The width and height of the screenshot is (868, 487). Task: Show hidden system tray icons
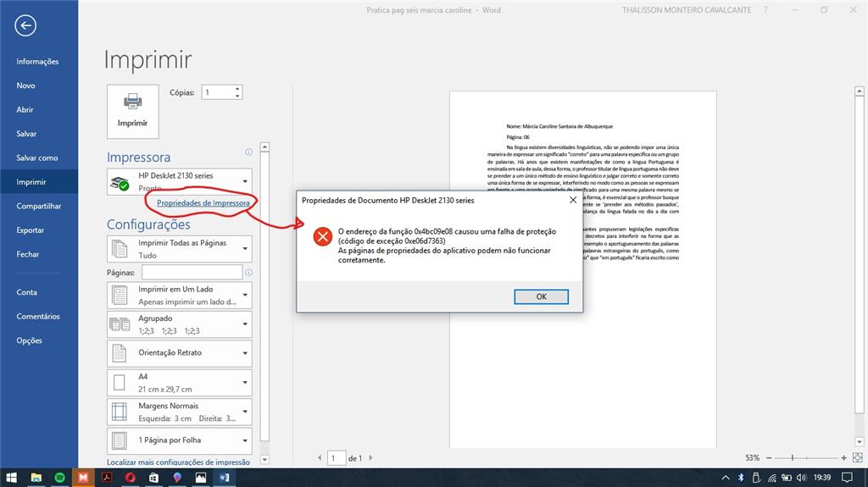726,477
